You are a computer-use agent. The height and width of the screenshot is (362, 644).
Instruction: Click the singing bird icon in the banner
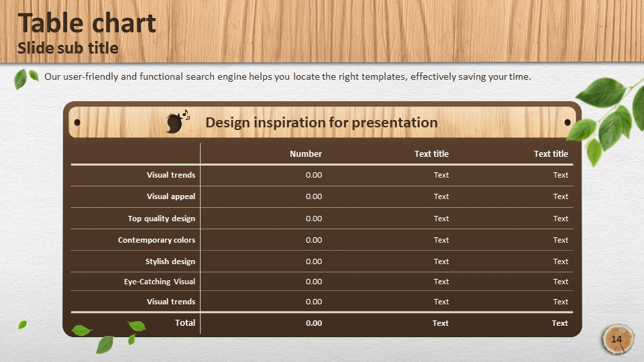pyautogui.click(x=177, y=122)
